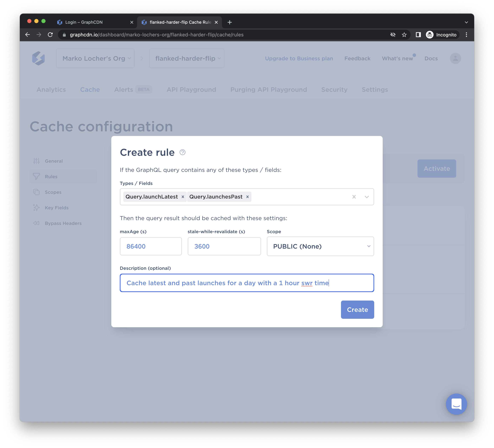Remove the Query.launchLatest tag
The height and width of the screenshot is (448, 494).
click(183, 197)
